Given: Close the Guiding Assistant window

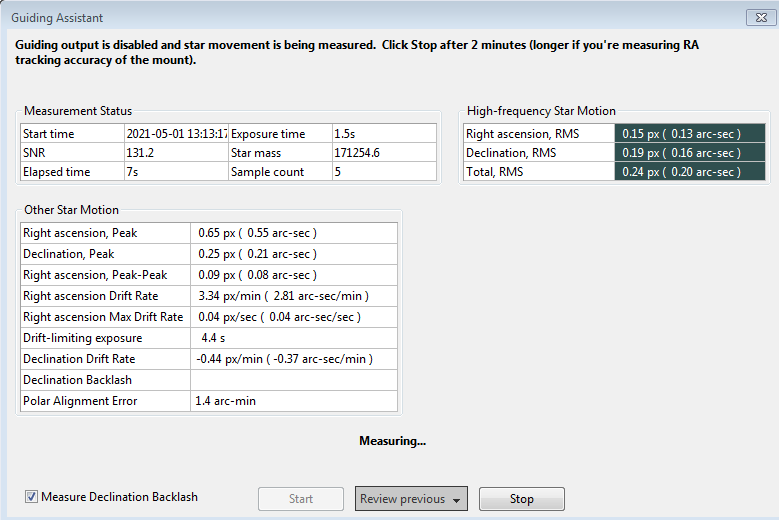Looking at the screenshot, I should (x=761, y=17).
